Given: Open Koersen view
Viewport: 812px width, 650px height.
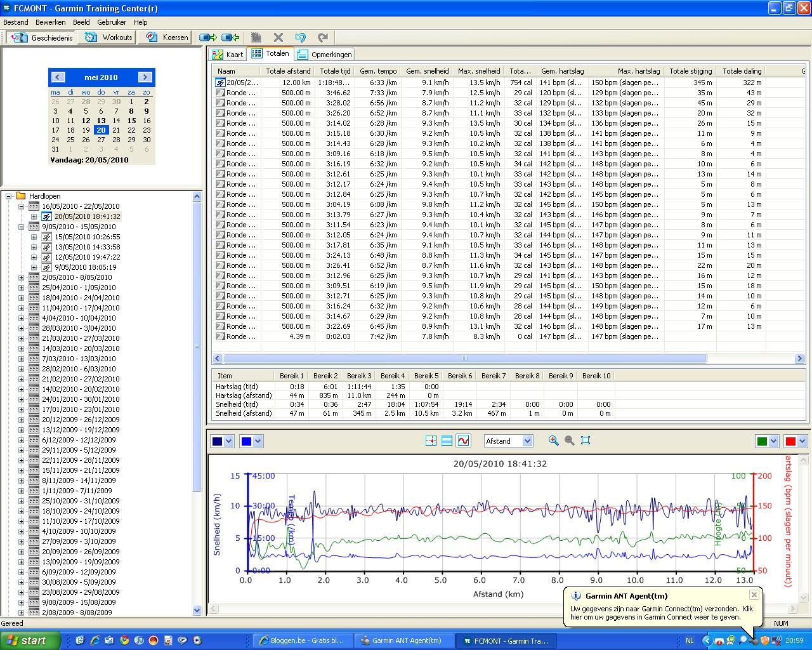Looking at the screenshot, I should click(x=166, y=37).
